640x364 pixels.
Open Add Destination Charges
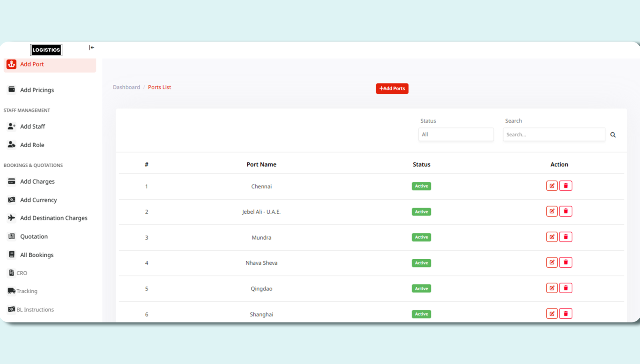tap(54, 218)
